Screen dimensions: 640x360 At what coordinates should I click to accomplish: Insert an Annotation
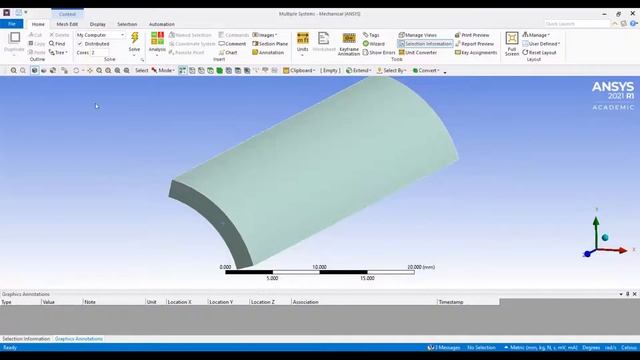268,53
